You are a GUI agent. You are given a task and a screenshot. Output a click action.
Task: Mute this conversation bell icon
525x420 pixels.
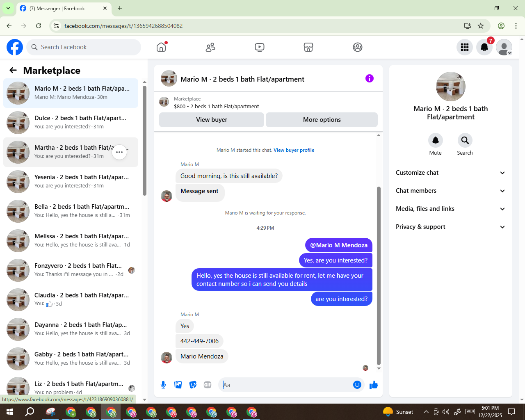coord(436,140)
